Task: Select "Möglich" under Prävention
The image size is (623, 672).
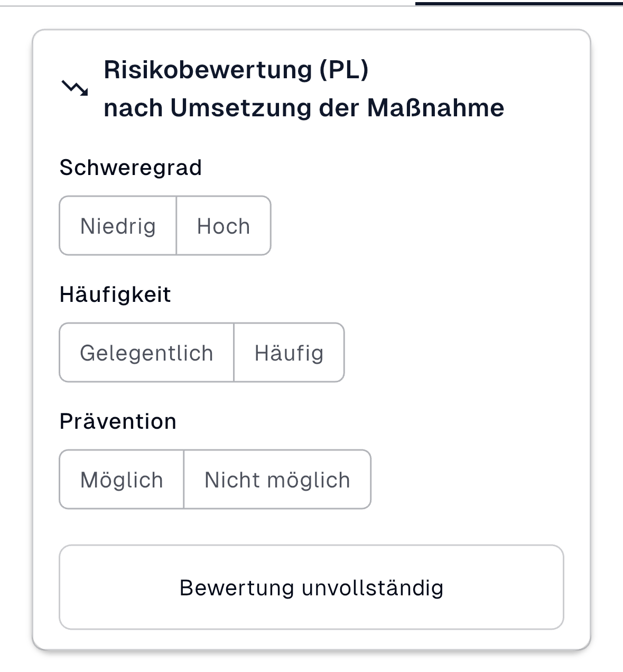Action: tap(121, 479)
